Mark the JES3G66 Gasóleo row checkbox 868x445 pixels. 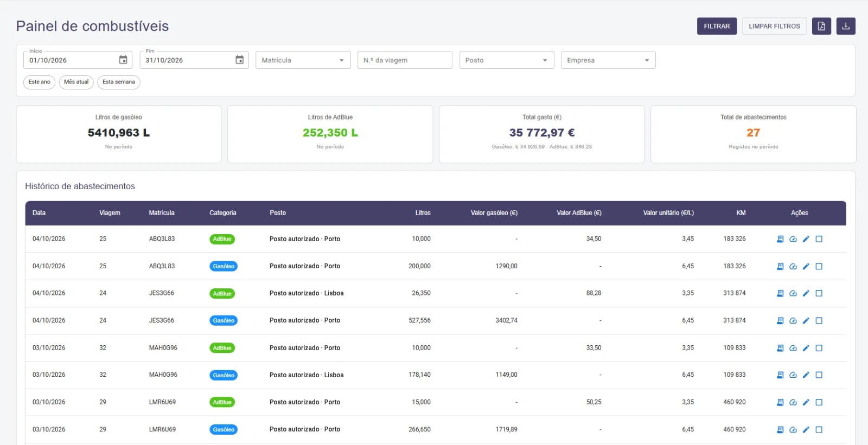click(x=819, y=321)
